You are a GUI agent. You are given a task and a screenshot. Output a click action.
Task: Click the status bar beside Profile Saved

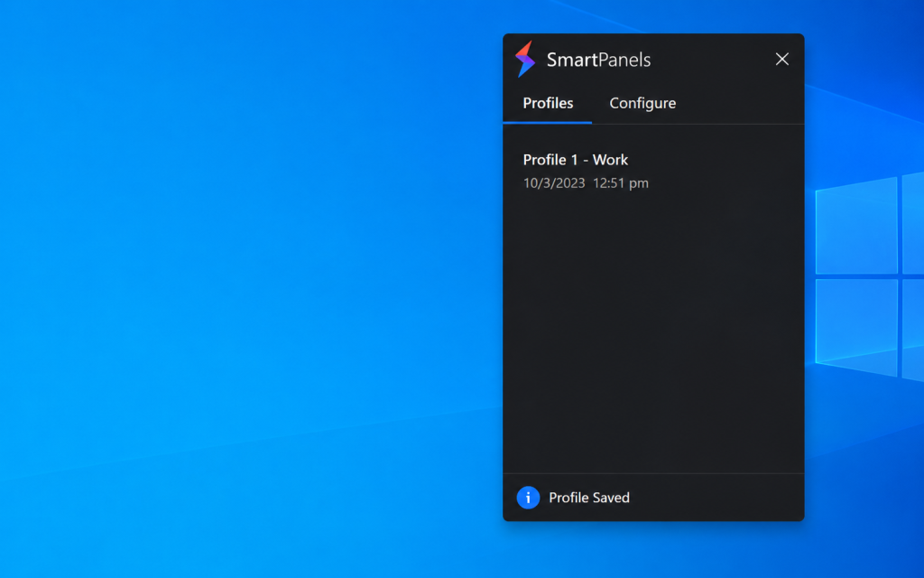716,498
